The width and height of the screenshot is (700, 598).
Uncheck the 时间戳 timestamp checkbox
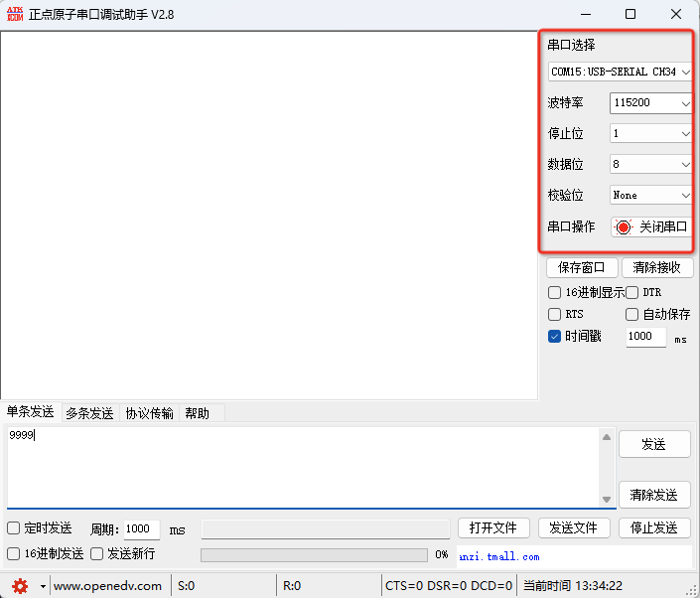(555, 337)
